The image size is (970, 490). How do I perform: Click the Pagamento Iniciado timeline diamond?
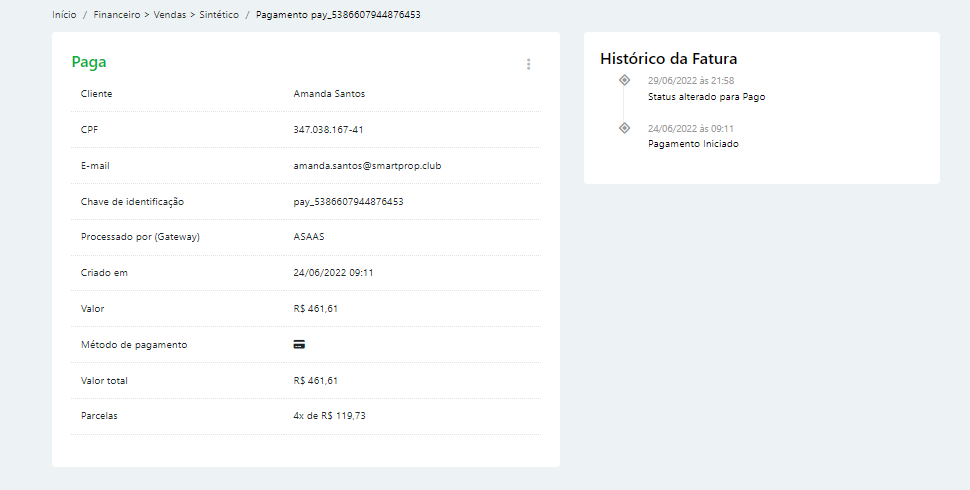(x=624, y=128)
